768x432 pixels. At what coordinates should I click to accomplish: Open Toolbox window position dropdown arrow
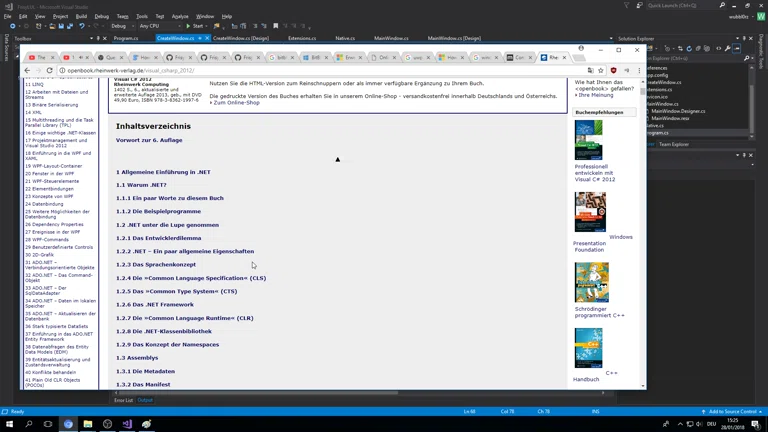coord(91,38)
